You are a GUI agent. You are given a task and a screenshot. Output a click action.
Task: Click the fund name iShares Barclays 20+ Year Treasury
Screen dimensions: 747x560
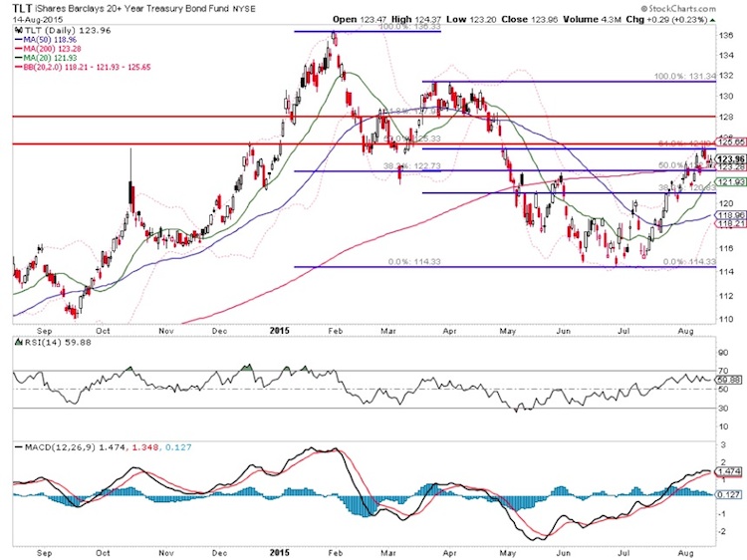tap(131, 9)
